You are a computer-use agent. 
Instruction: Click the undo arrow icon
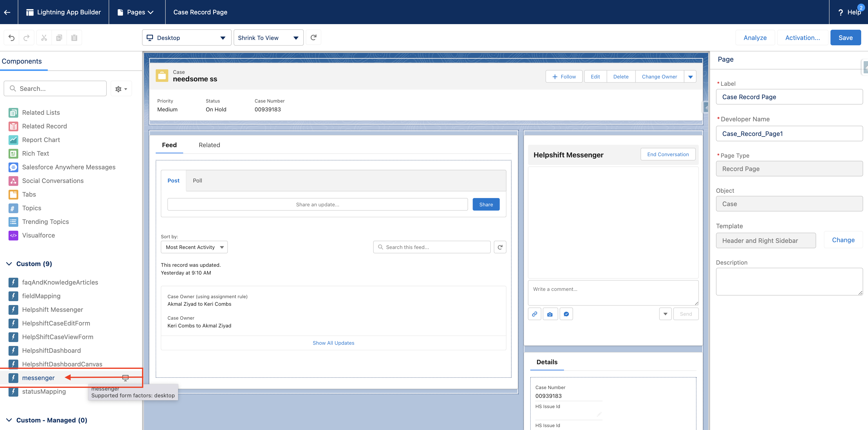pyautogui.click(x=11, y=38)
